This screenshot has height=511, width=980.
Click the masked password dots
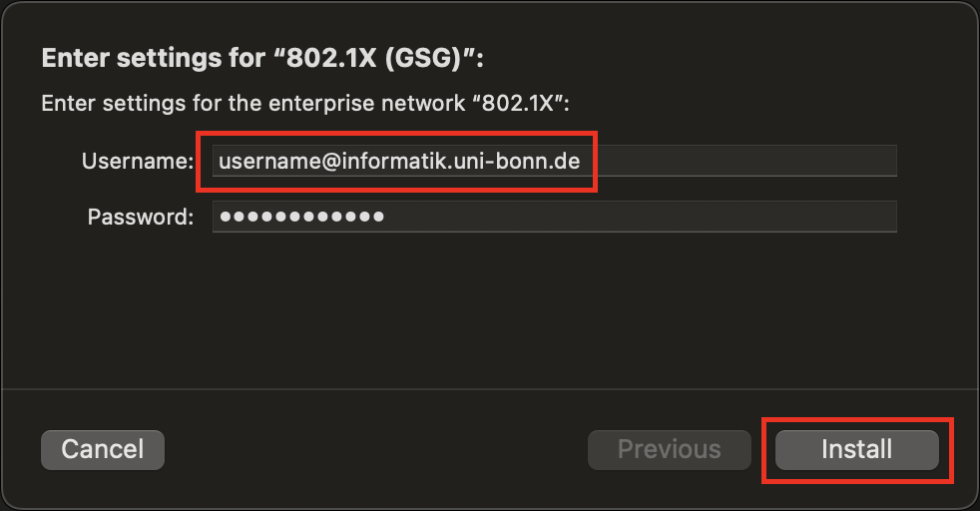tap(302, 217)
